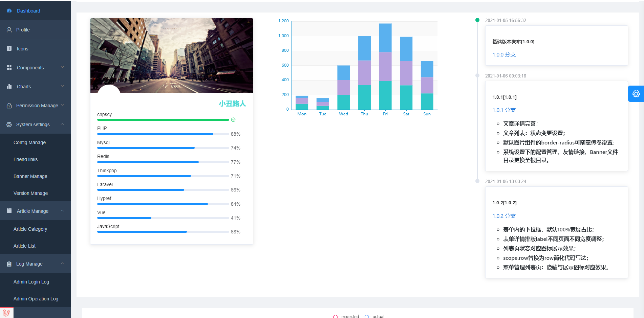Open Friend links page
The image size is (644, 318).
pyautogui.click(x=36, y=159)
